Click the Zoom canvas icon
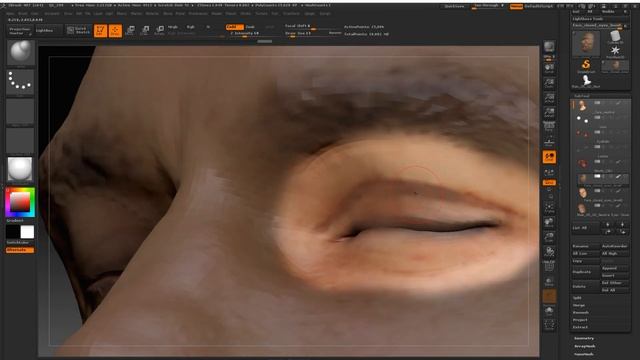 549,83
